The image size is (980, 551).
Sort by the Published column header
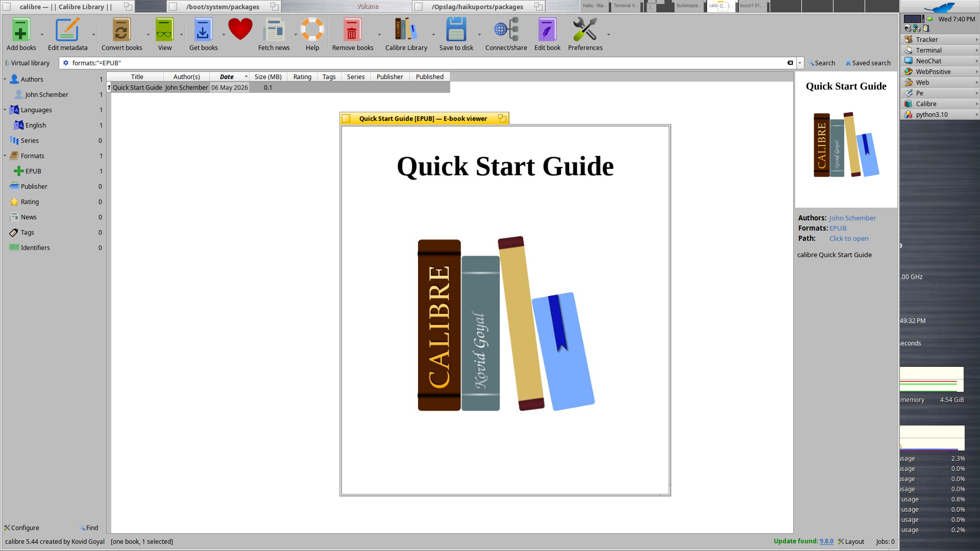click(x=430, y=77)
